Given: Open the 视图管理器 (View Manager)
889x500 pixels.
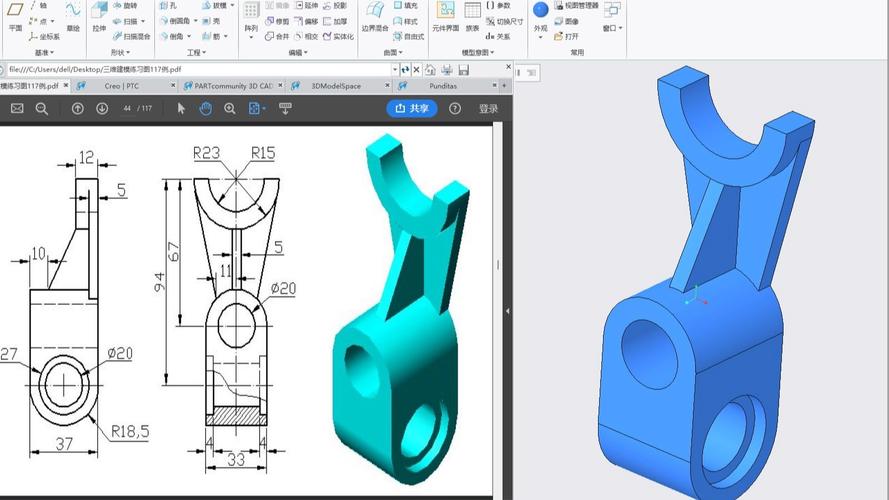Looking at the screenshot, I should 575,5.
